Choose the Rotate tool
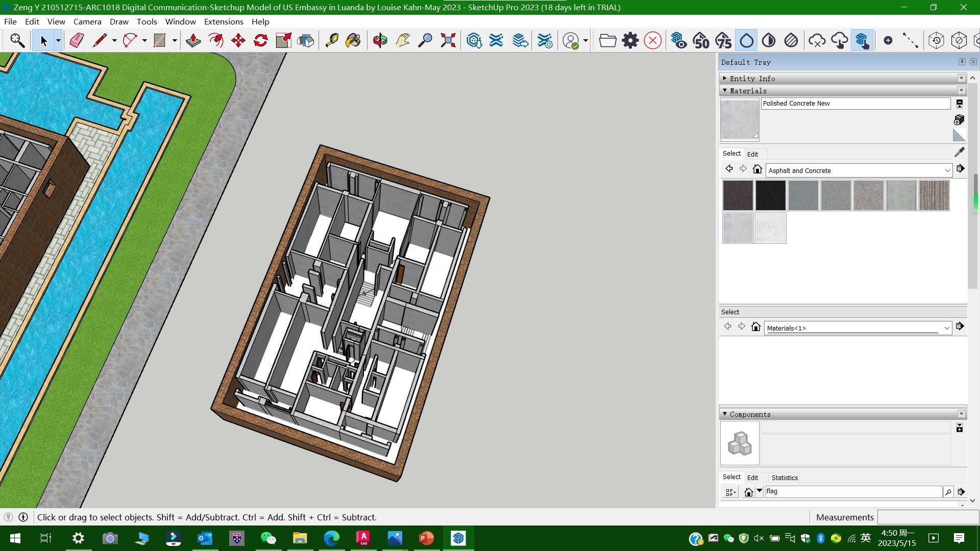This screenshot has height=551, width=980. pos(261,40)
